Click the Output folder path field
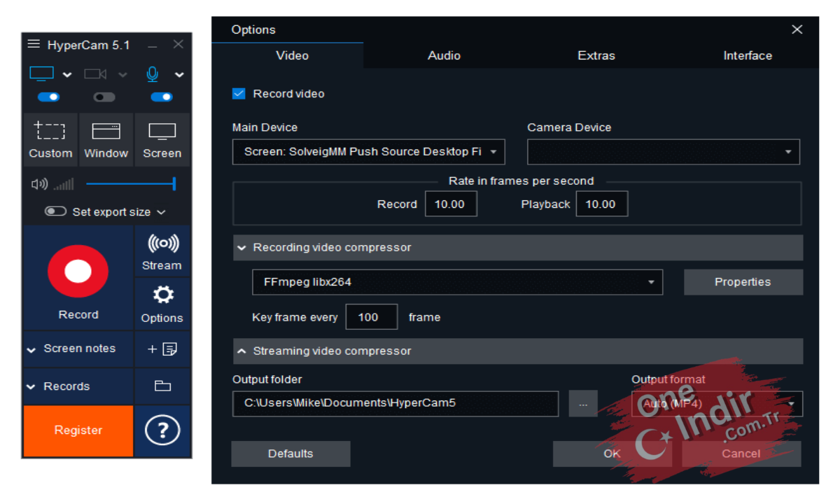Viewport: 840px width, 504px height. tap(395, 404)
